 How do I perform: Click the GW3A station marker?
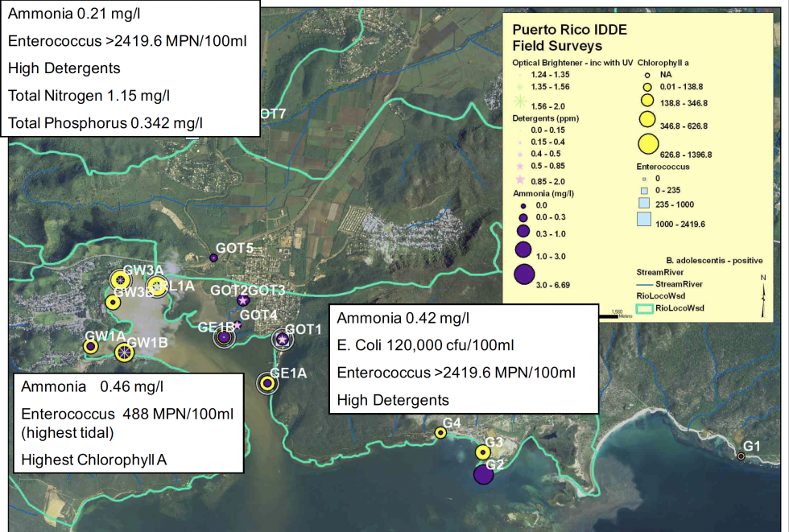pyautogui.click(x=121, y=278)
